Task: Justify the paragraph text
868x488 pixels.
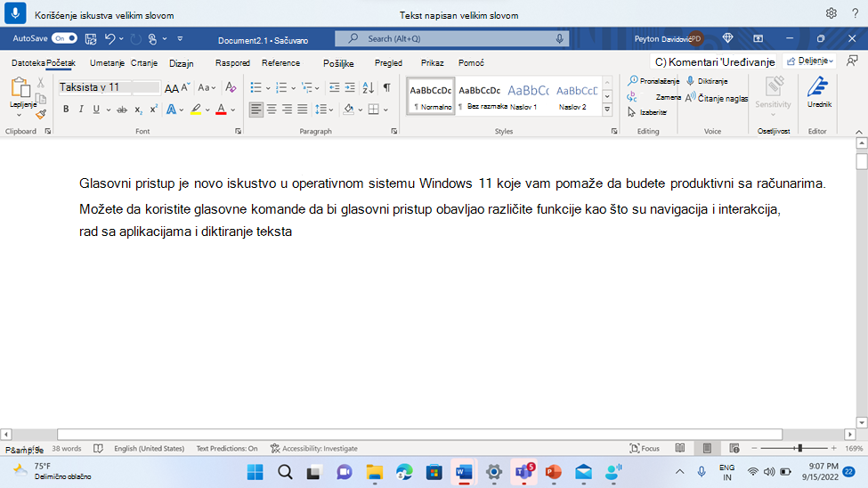Action: click(x=303, y=110)
